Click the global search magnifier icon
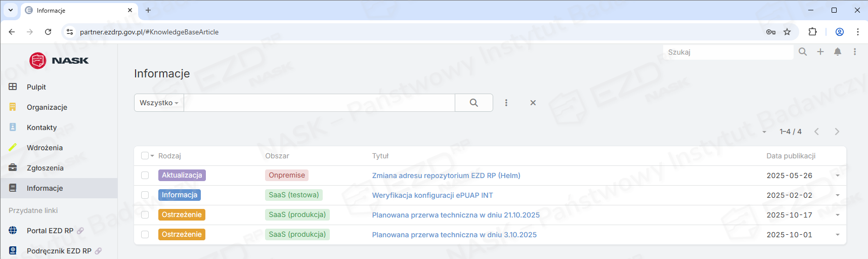Image resolution: width=868 pixels, height=259 pixels. [803, 52]
